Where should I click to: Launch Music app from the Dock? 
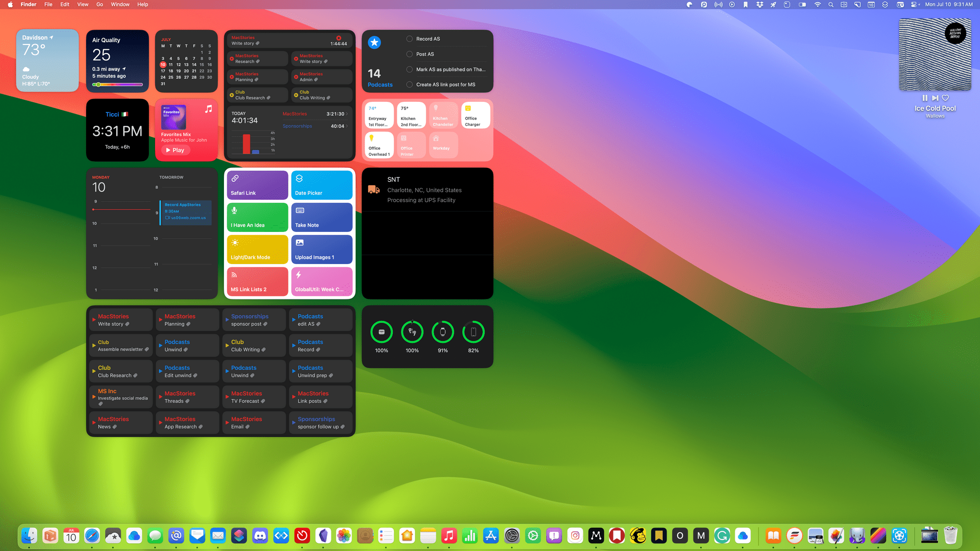[449, 536]
